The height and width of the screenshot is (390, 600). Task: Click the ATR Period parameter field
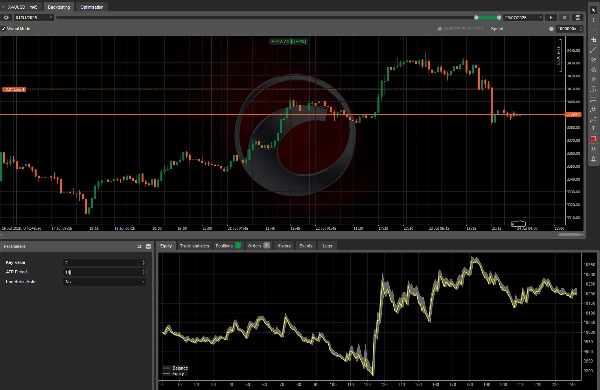pyautogui.click(x=104, y=272)
